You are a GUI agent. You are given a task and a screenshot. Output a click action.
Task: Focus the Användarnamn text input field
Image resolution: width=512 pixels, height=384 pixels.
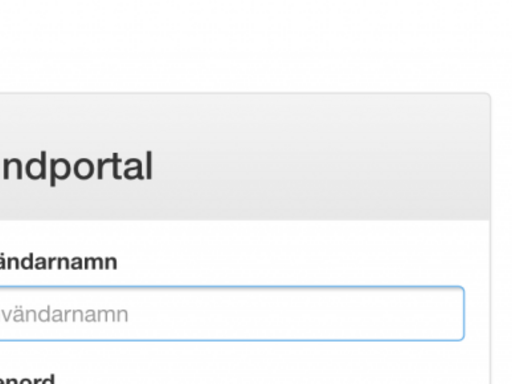click(232, 313)
